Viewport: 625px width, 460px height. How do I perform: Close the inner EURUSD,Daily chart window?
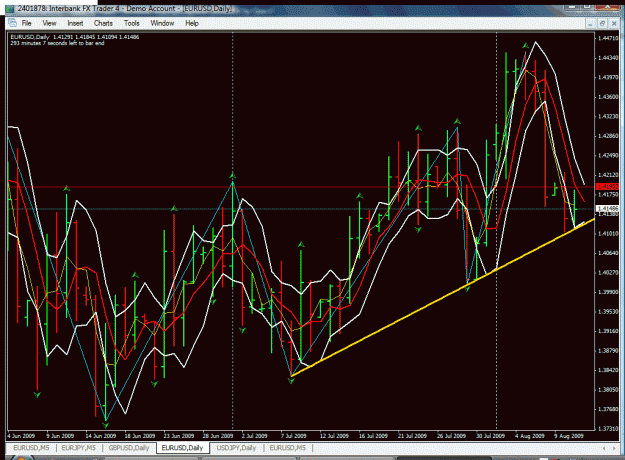tap(614, 24)
